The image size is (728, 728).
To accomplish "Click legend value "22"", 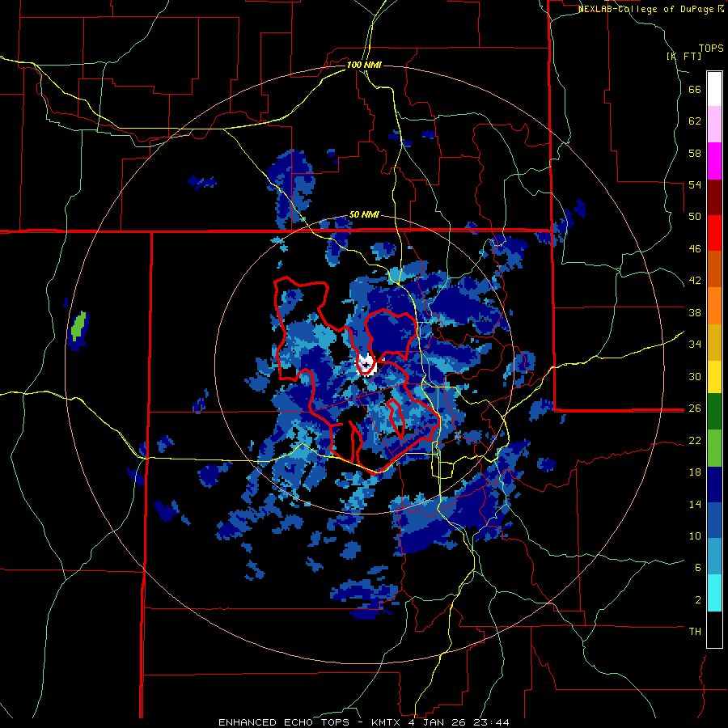I will [695, 441].
